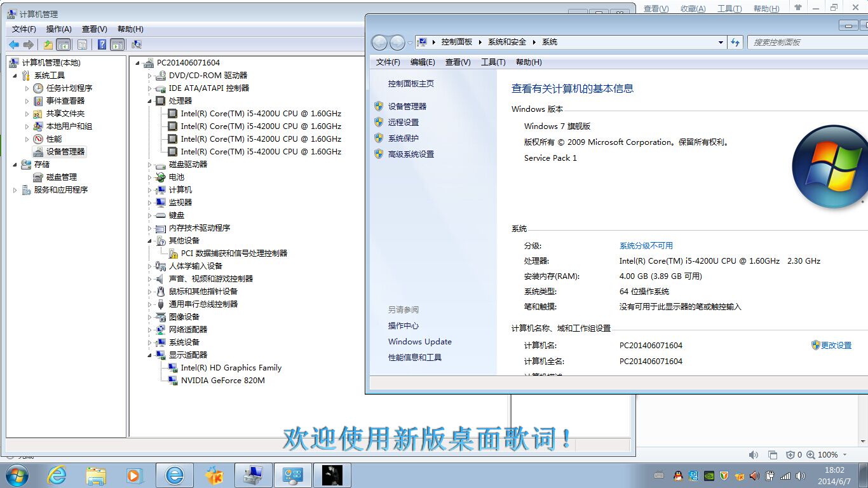Click the Scan for hardware changes icon

click(136, 44)
